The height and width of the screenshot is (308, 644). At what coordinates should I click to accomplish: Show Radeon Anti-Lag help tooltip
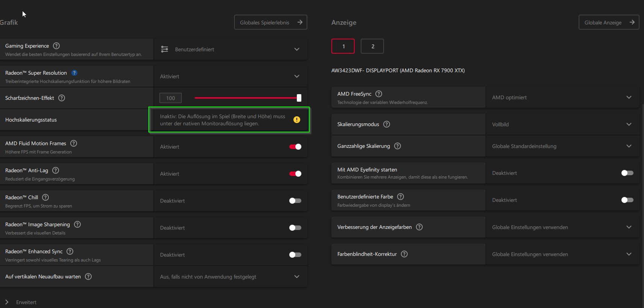(x=56, y=170)
